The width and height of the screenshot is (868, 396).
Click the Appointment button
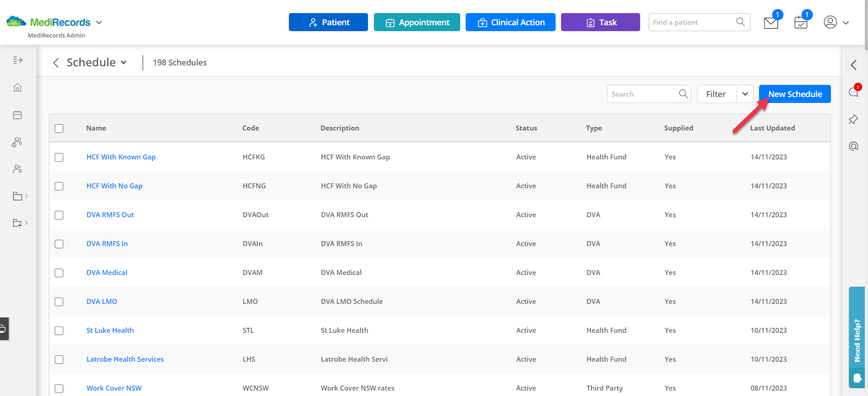tap(417, 22)
